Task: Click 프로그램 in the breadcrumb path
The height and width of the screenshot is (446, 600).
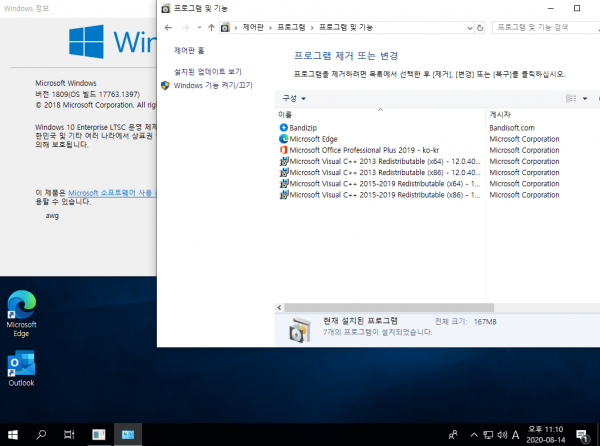Action: tap(291, 27)
